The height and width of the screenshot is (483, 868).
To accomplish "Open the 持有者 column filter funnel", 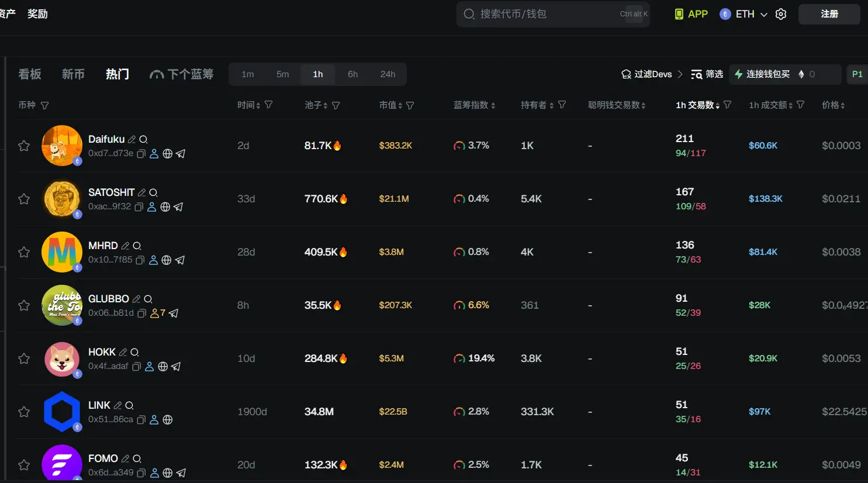I will [x=562, y=105].
